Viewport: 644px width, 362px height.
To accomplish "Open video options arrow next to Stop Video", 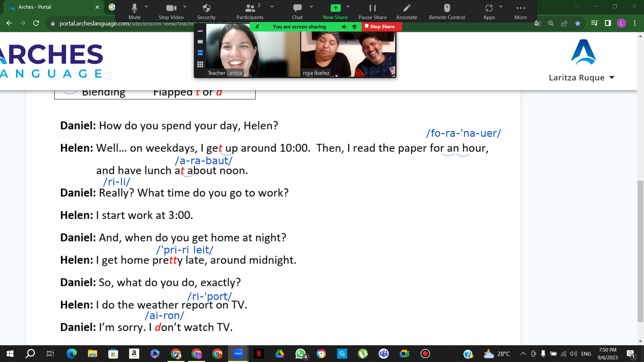I will [185, 6].
